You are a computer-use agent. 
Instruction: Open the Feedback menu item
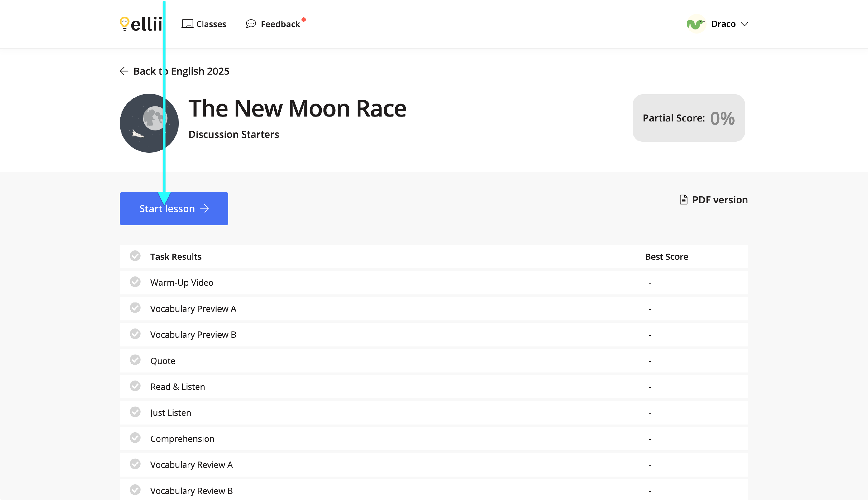coord(280,24)
